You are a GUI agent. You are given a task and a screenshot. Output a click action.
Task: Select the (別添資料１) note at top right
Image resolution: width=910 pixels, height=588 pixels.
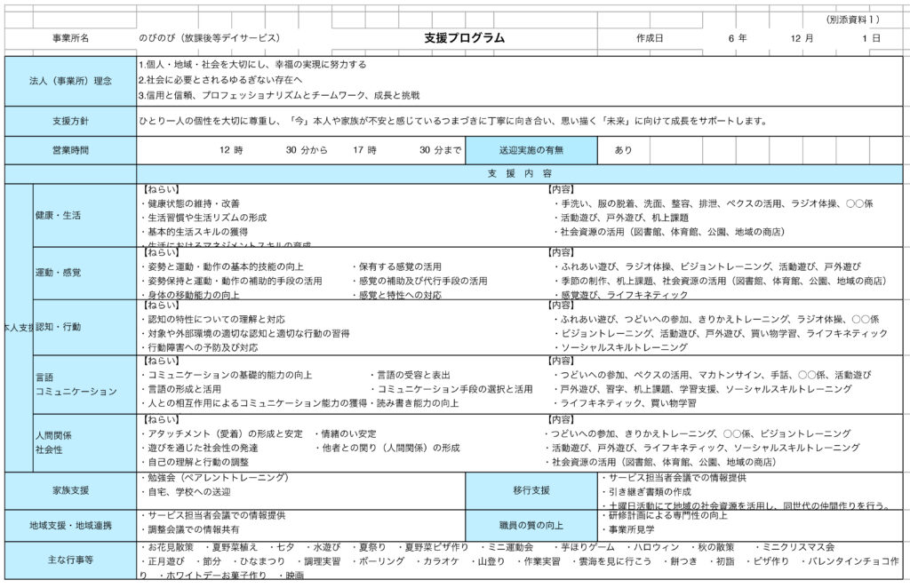click(852, 19)
